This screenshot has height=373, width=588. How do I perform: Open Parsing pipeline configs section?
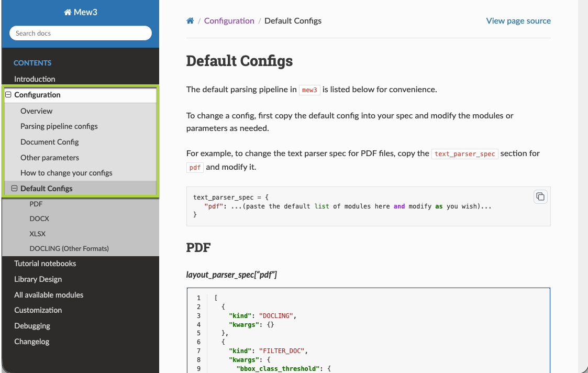(59, 126)
